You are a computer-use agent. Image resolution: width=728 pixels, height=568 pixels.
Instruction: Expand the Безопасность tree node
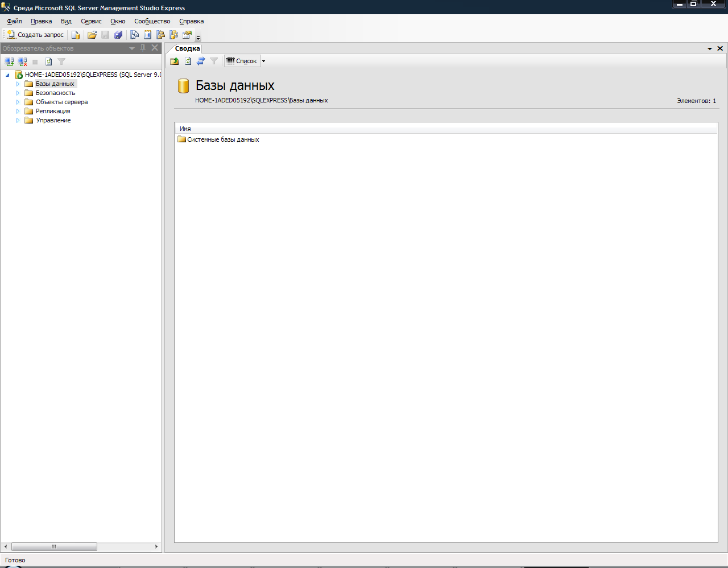(x=18, y=93)
